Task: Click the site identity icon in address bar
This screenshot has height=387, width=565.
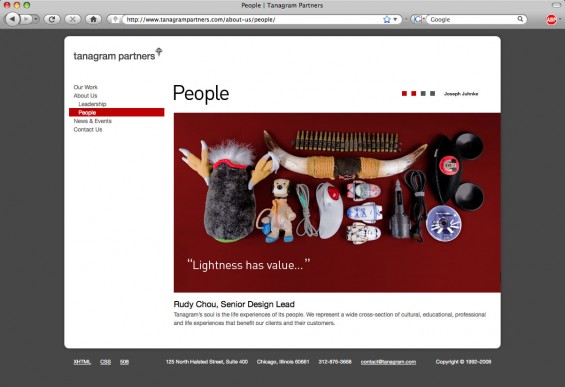Action: point(115,19)
